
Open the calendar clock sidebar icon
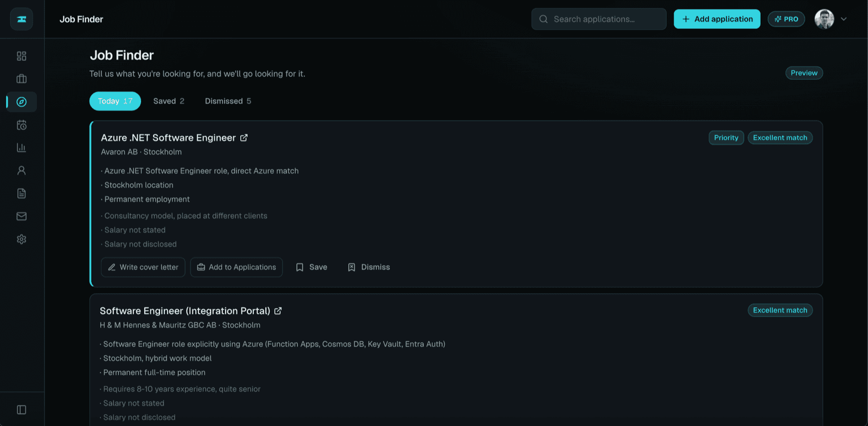pos(22,125)
